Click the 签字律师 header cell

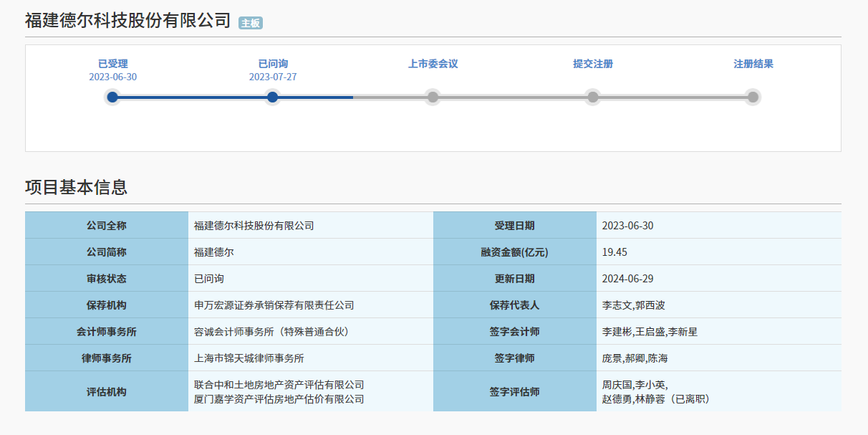[515, 358]
